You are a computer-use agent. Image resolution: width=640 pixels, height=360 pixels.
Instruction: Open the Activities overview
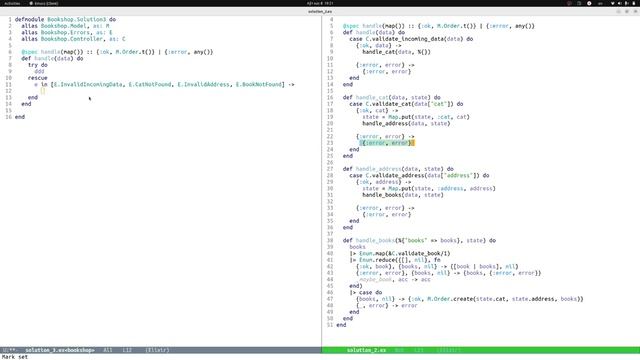12,3
